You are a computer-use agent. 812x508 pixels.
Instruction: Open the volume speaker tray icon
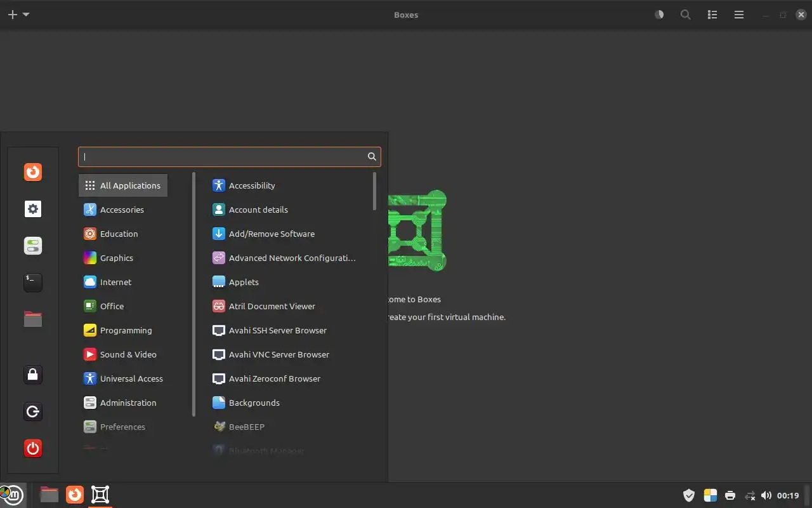[766, 495]
